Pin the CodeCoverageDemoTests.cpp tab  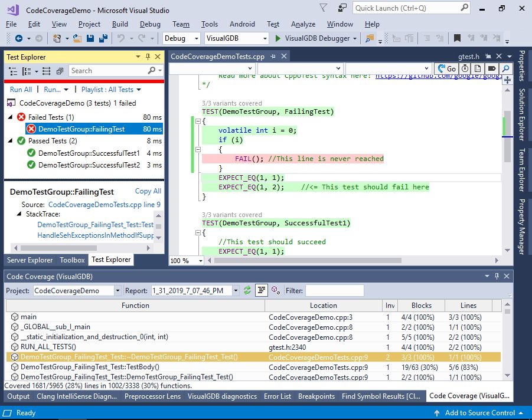click(273, 57)
